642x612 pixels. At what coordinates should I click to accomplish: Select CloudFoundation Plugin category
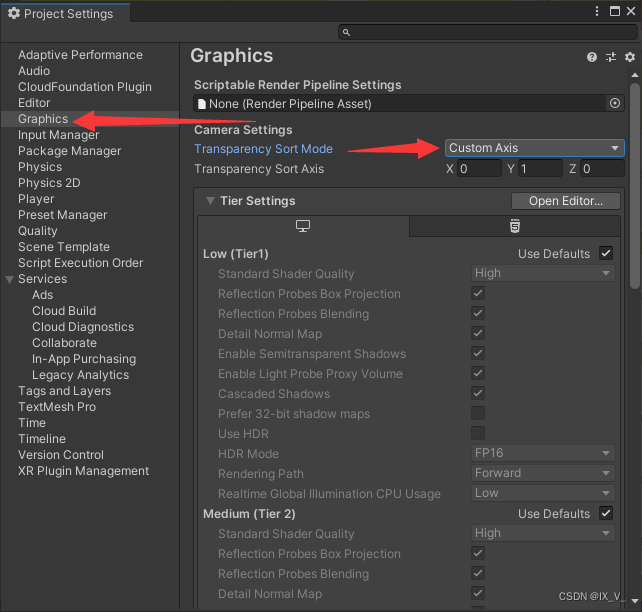pyautogui.click(x=85, y=87)
